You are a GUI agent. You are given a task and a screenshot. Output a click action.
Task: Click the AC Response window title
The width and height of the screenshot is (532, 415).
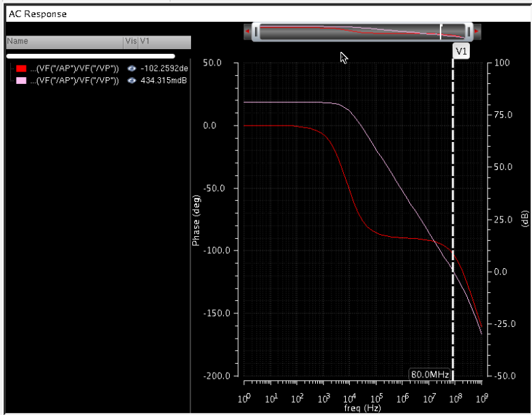(x=38, y=14)
